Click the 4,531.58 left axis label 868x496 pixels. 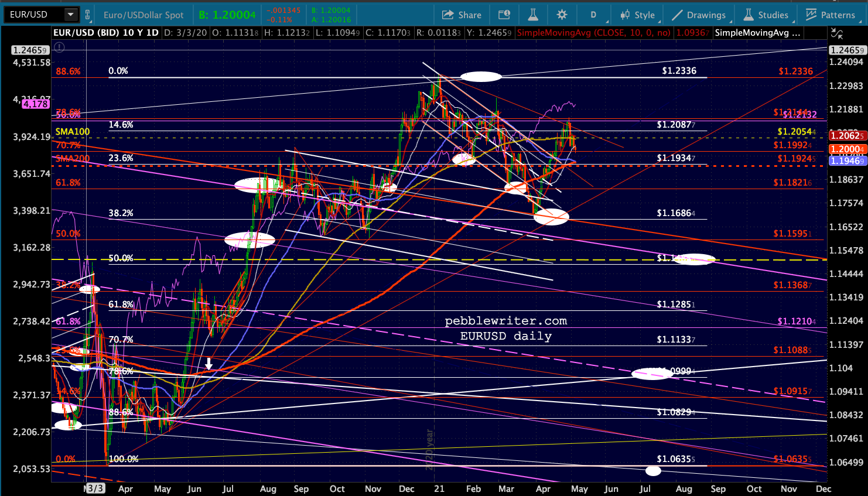click(x=31, y=63)
